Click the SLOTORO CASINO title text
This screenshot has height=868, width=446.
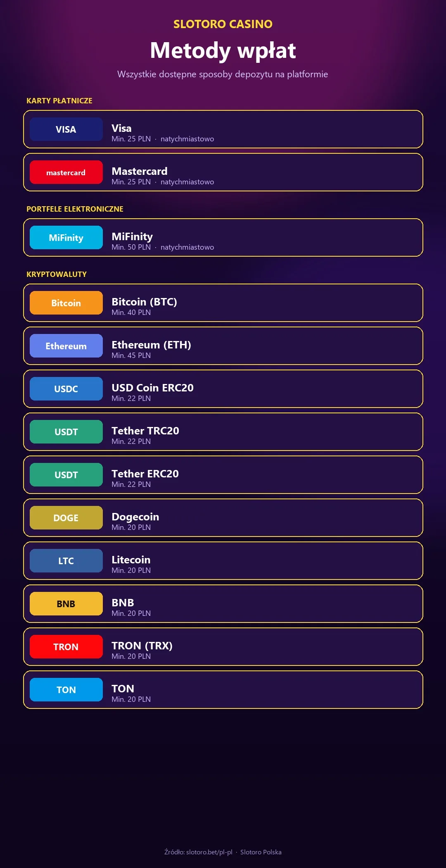coord(223,24)
